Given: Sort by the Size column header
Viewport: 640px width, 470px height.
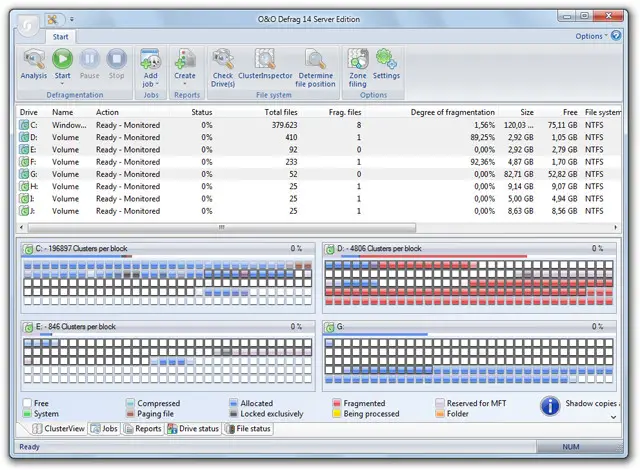Looking at the screenshot, I should click(x=527, y=112).
